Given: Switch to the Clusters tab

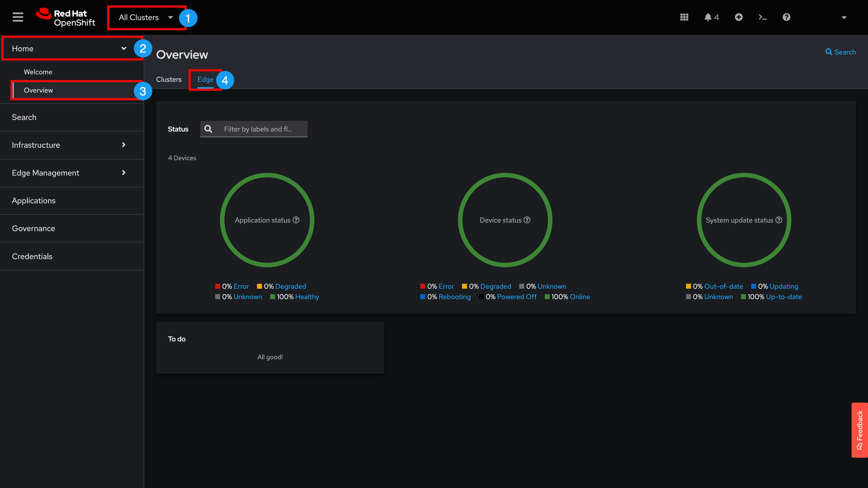Looking at the screenshot, I should [169, 80].
